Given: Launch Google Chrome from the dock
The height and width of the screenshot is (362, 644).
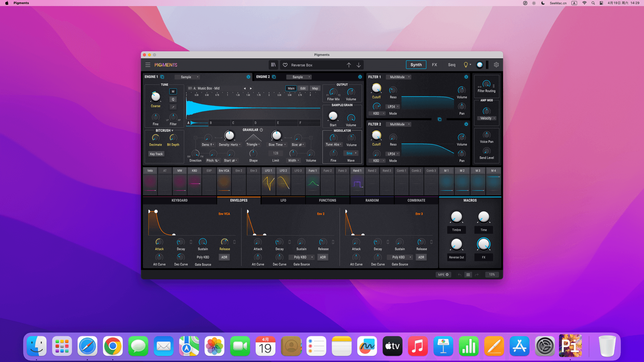Looking at the screenshot, I should pyautogui.click(x=113, y=346).
